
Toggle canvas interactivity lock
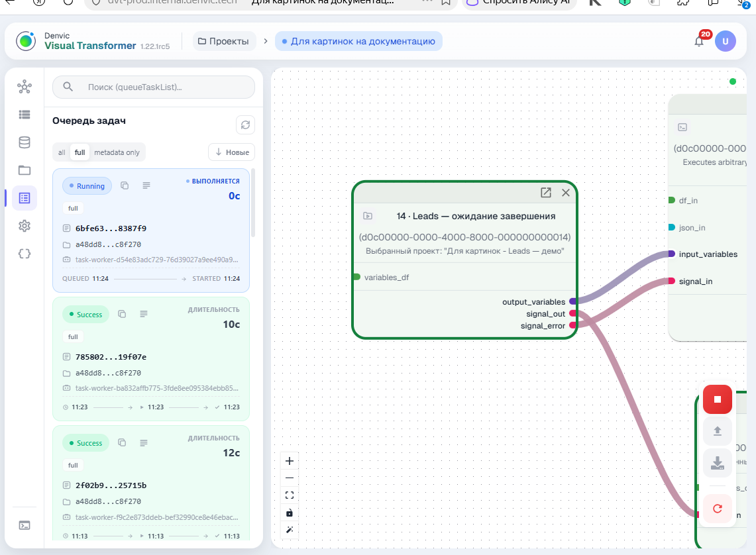290,513
